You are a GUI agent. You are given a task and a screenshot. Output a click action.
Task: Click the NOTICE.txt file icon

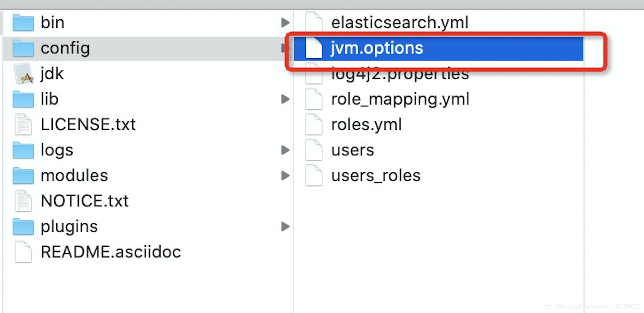pos(23,201)
